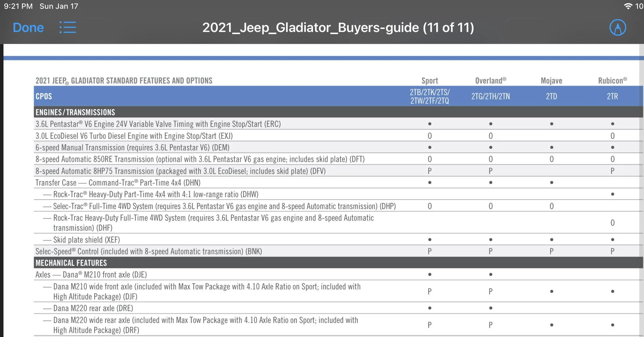
Task: Open the table of contents list icon
Action: (x=67, y=27)
